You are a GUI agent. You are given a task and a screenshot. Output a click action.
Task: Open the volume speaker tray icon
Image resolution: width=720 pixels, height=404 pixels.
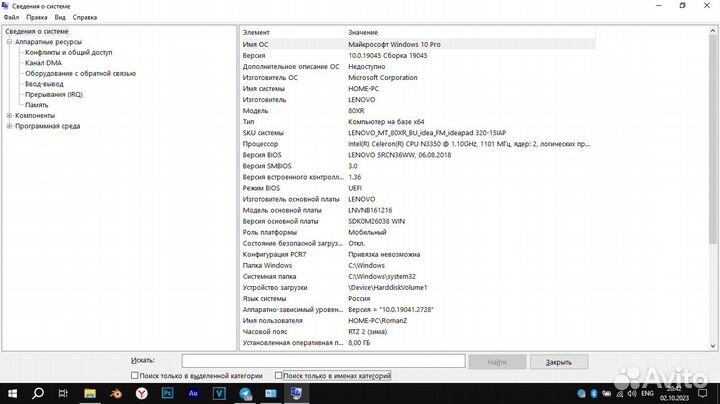pos(632,393)
